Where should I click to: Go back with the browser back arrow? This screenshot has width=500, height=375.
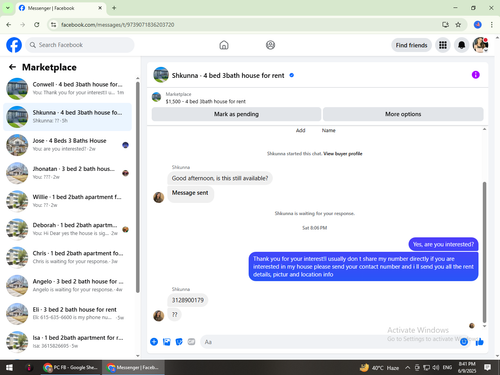(9, 25)
